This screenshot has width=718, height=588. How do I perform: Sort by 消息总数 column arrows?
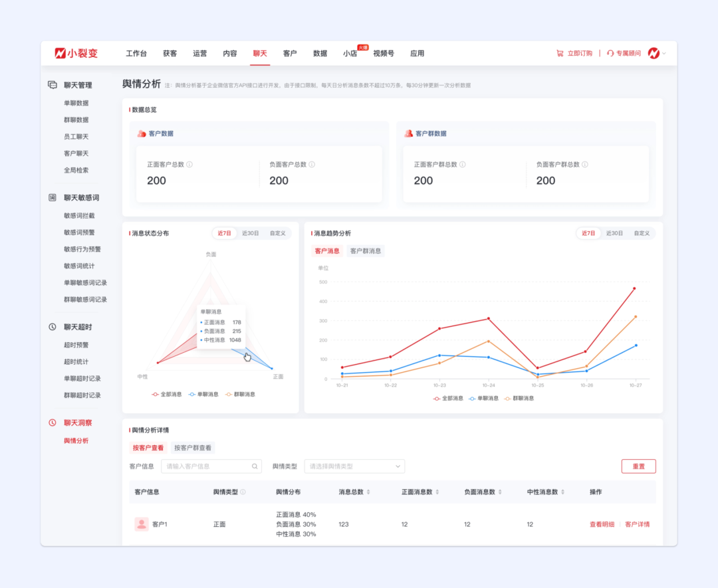[x=368, y=492]
